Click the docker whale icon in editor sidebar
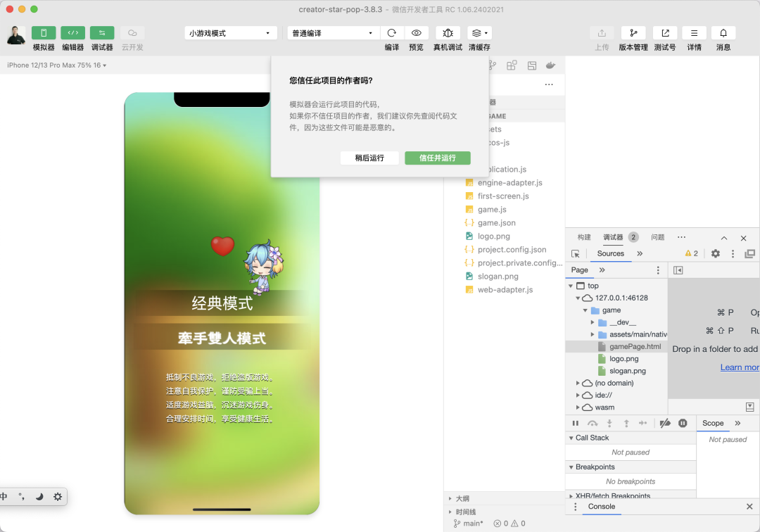The image size is (760, 532). (550, 65)
